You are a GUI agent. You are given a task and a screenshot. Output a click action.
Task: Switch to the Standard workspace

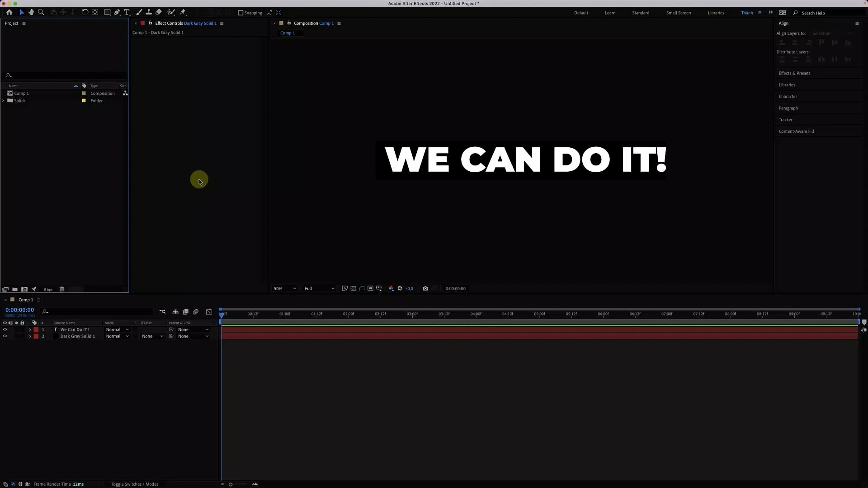(x=641, y=13)
